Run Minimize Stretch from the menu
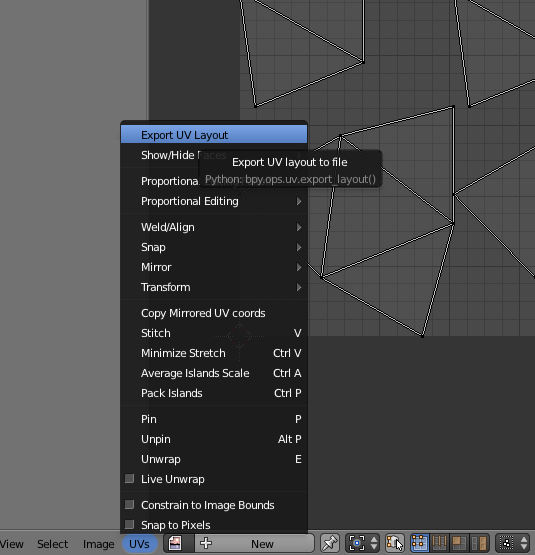The image size is (535, 555). coord(214,353)
